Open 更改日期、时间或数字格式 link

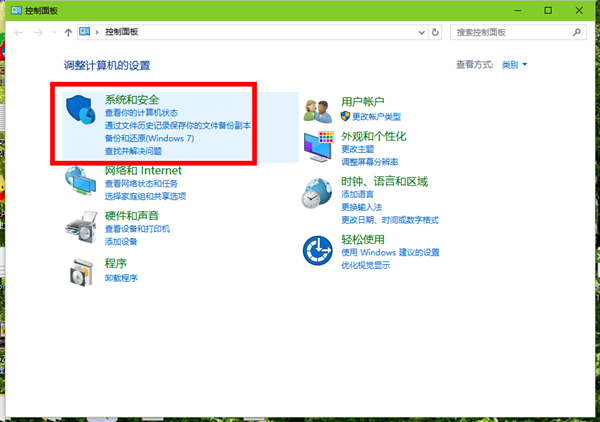390,220
